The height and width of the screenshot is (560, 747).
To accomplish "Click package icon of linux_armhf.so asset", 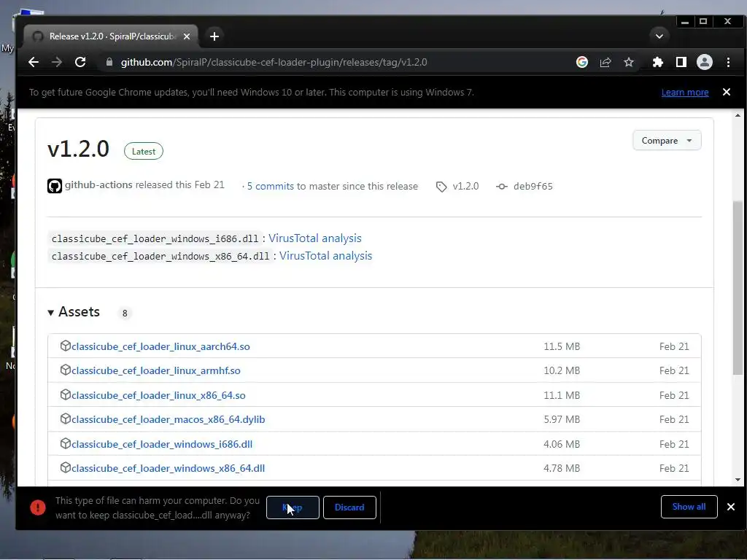I will point(66,370).
